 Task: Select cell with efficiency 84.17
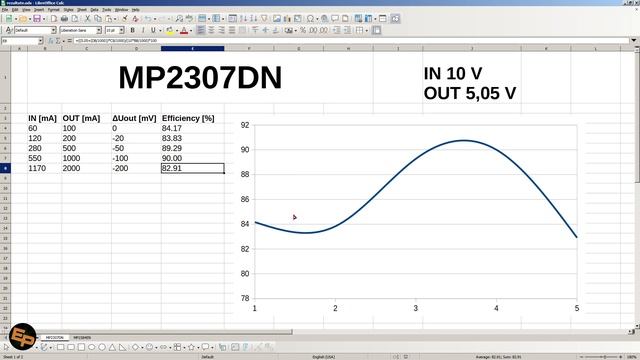click(x=193, y=128)
